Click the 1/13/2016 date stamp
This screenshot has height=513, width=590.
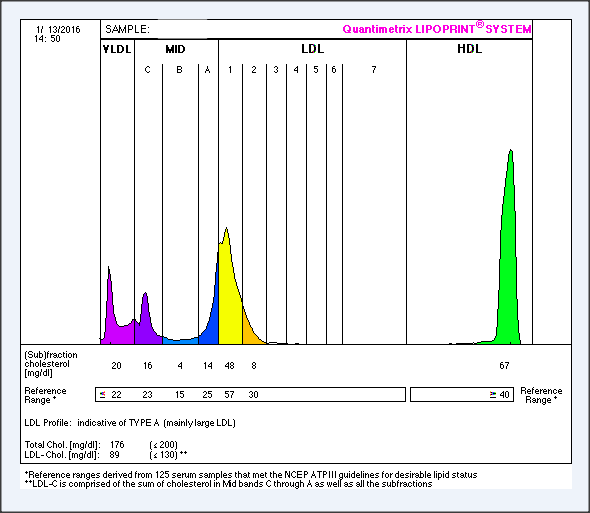pyautogui.click(x=58, y=29)
